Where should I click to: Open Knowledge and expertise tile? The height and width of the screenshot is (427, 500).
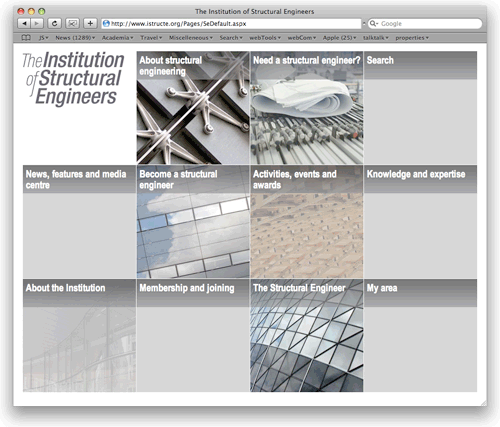click(x=420, y=221)
